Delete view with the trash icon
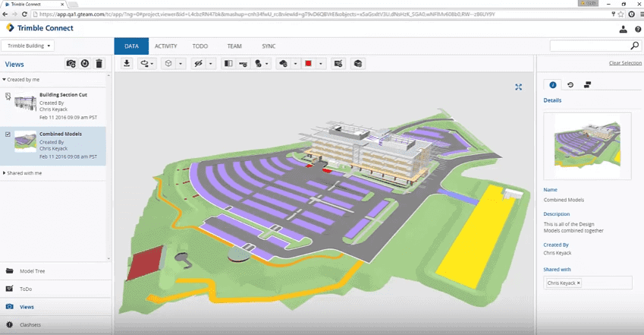The width and height of the screenshot is (644, 335). pyautogui.click(x=99, y=63)
